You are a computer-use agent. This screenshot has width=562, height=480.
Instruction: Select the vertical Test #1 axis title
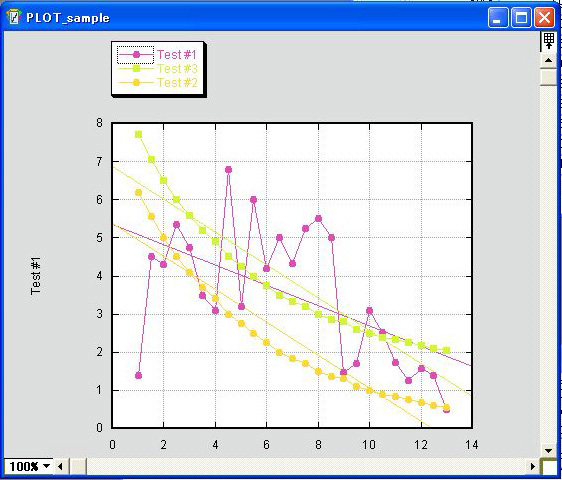click(35, 276)
